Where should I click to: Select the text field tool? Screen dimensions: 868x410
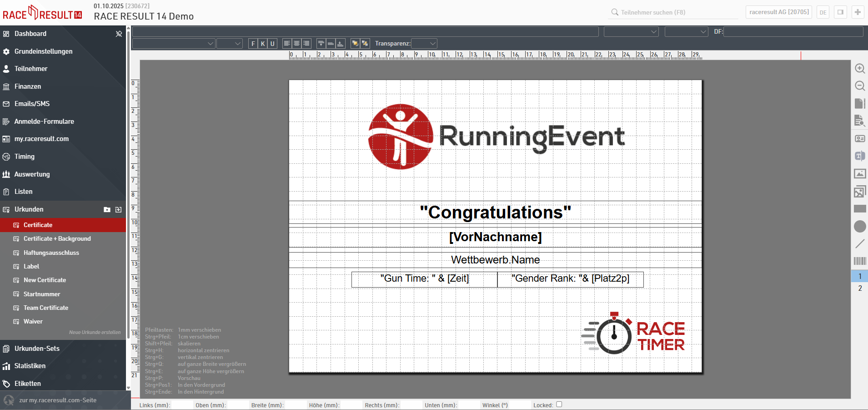click(x=859, y=156)
